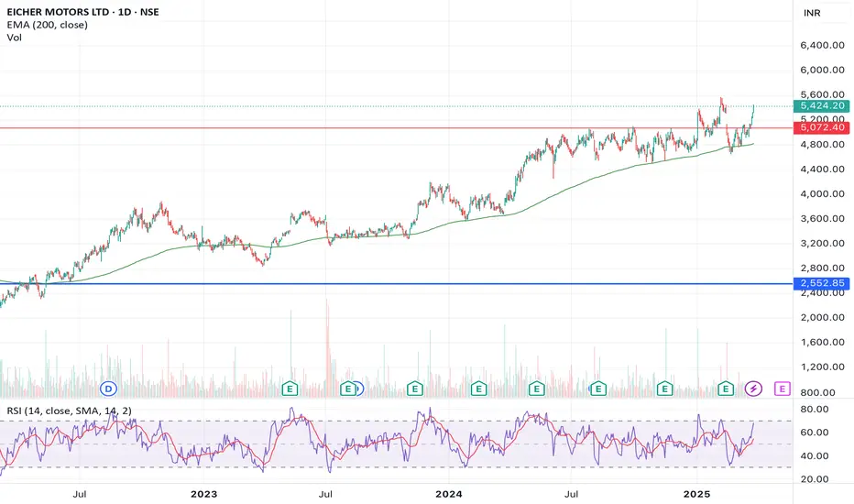854x504 pixels.
Task: Click the 6,400.00 price axis label
Action: 823,45
